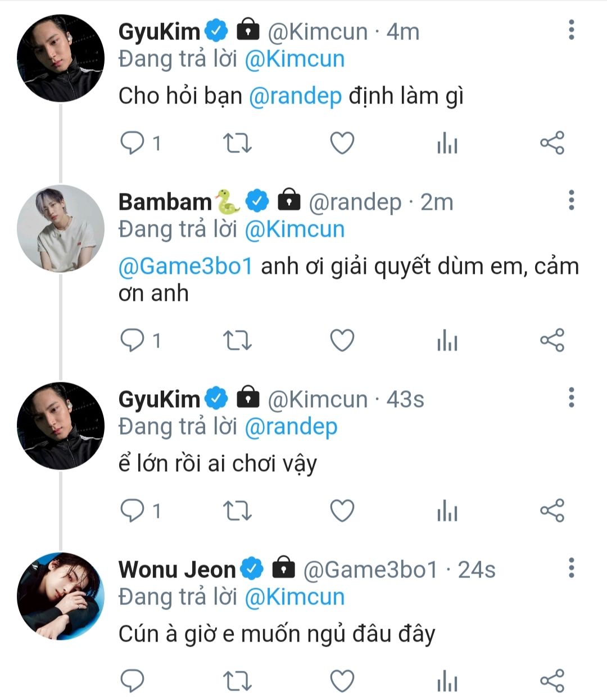Open more options for Wonu Jeon's tweet
The height and width of the screenshot is (700, 607).
(571, 568)
